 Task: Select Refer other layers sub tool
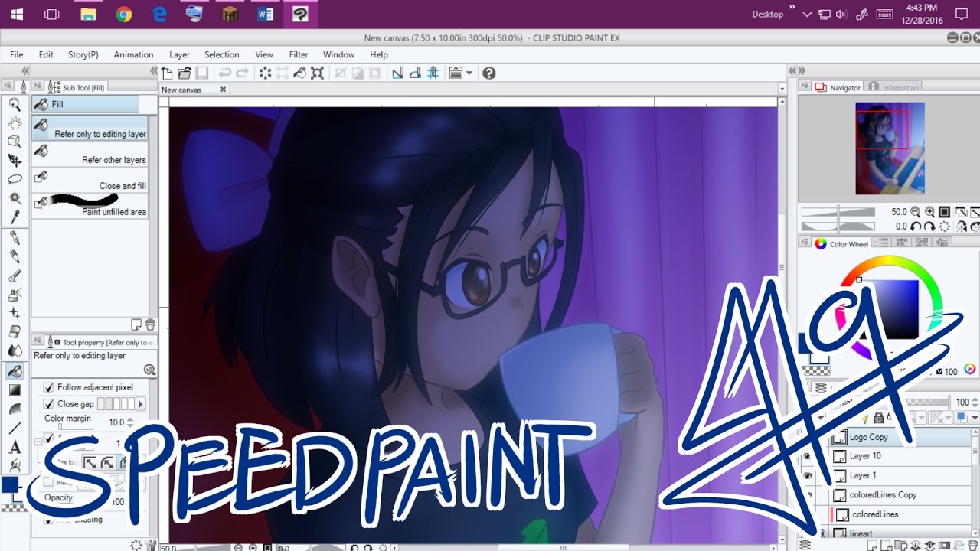[x=90, y=155]
